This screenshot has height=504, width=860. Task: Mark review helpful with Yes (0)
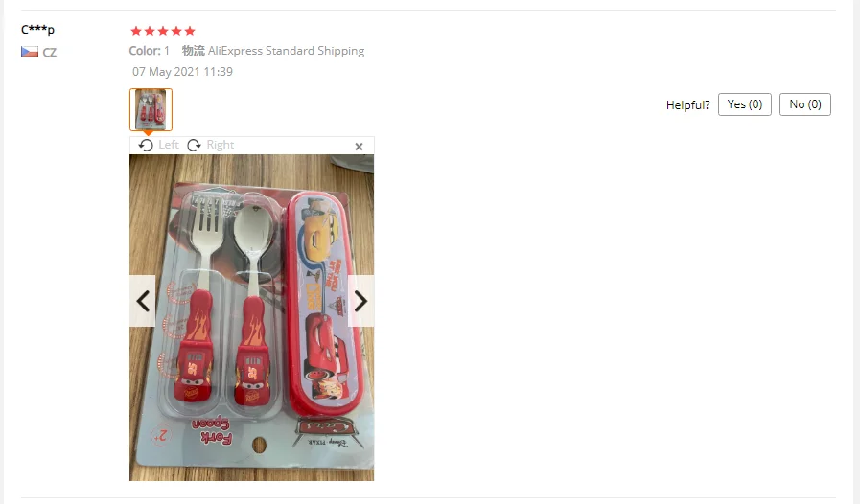pos(745,104)
